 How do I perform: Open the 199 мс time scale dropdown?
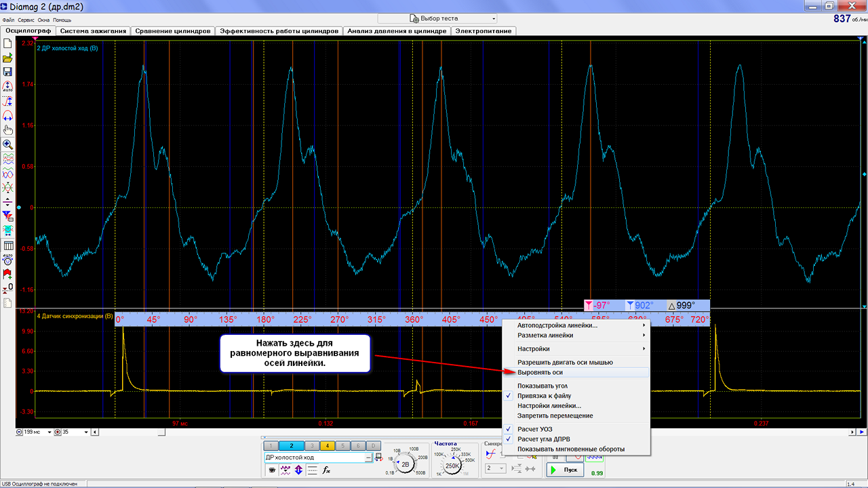click(x=49, y=432)
